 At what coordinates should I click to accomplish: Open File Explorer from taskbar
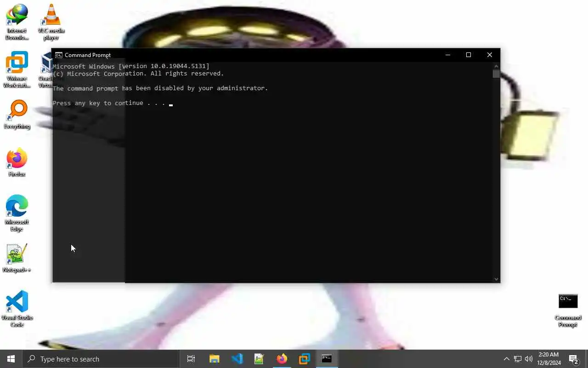tap(214, 359)
